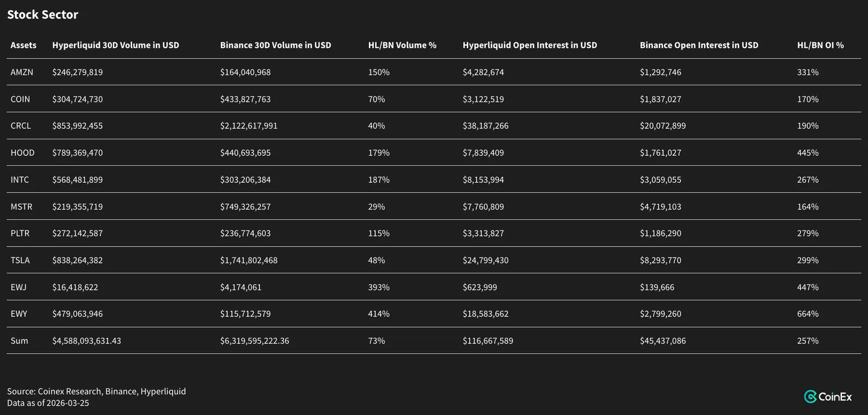Select EWY's 664% HL/BN OI value
The width and height of the screenshot is (868, 415).
coord(808,314)
